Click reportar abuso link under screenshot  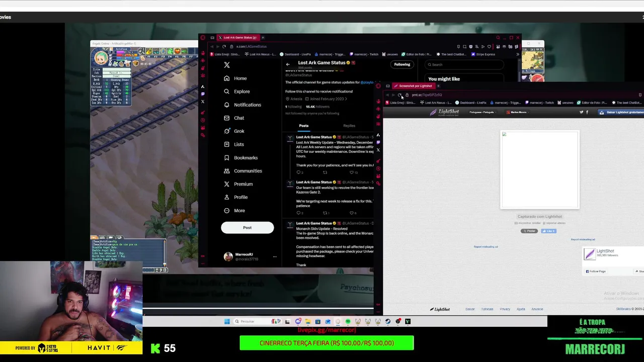554,223
